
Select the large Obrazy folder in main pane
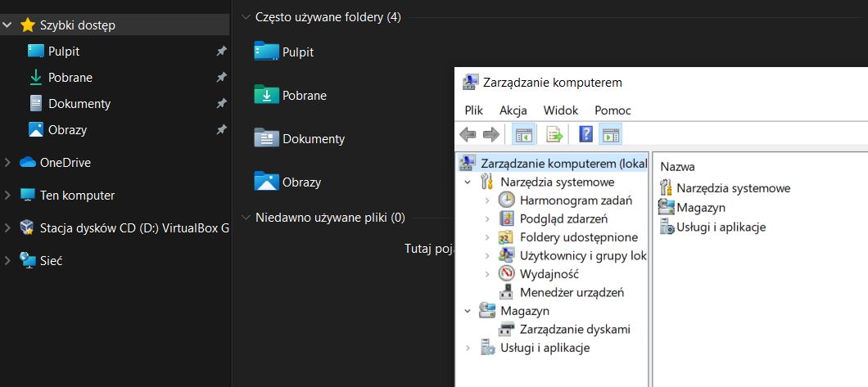288,182
